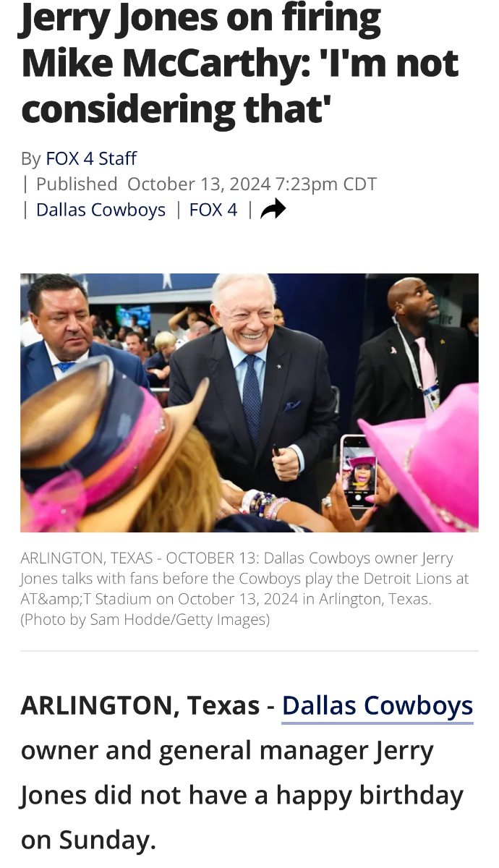Select the FOX 4 section tag
The width and height of the screenshot is (499, 868).
tap(213, 210)
